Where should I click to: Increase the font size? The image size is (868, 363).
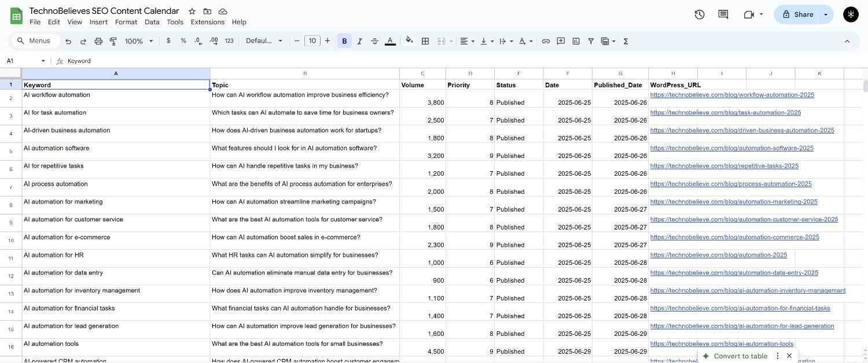click(x=328, y=41)
